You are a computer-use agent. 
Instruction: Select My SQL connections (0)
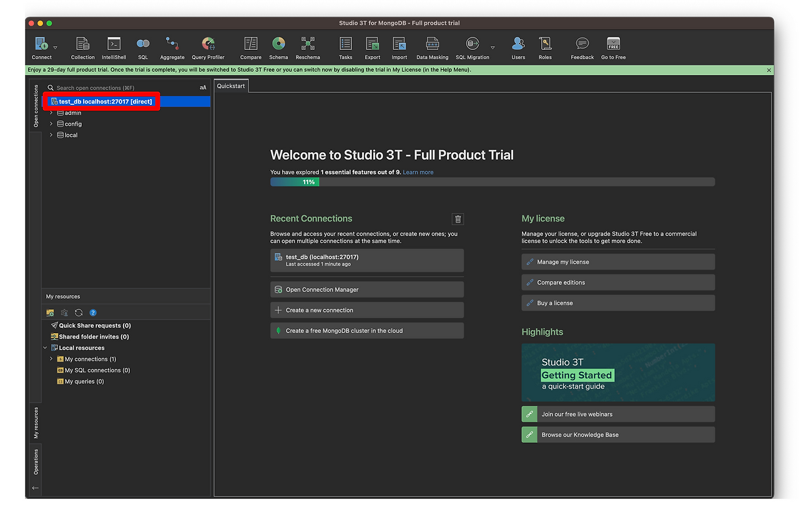(x=93, y=370)
